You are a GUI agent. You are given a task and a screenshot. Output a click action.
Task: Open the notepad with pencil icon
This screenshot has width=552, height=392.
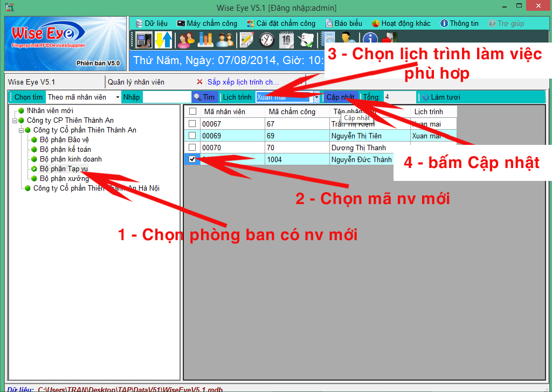pyautogui.click(x=247, y=40)
